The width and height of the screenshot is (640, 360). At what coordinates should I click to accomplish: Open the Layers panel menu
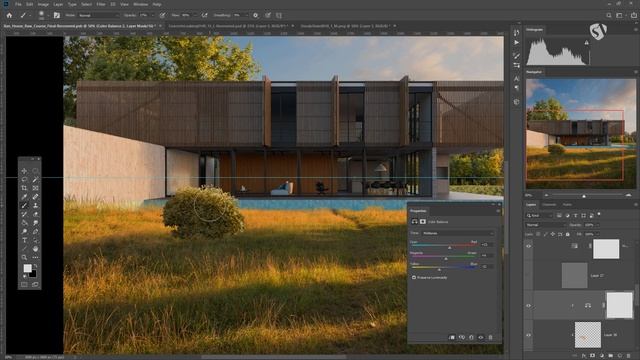pos(636,204)
